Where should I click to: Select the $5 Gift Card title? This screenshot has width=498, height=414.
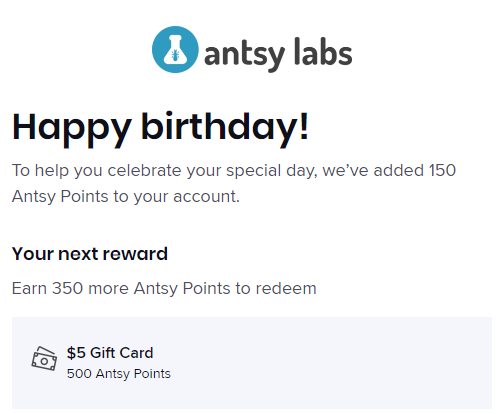[110, 353]
